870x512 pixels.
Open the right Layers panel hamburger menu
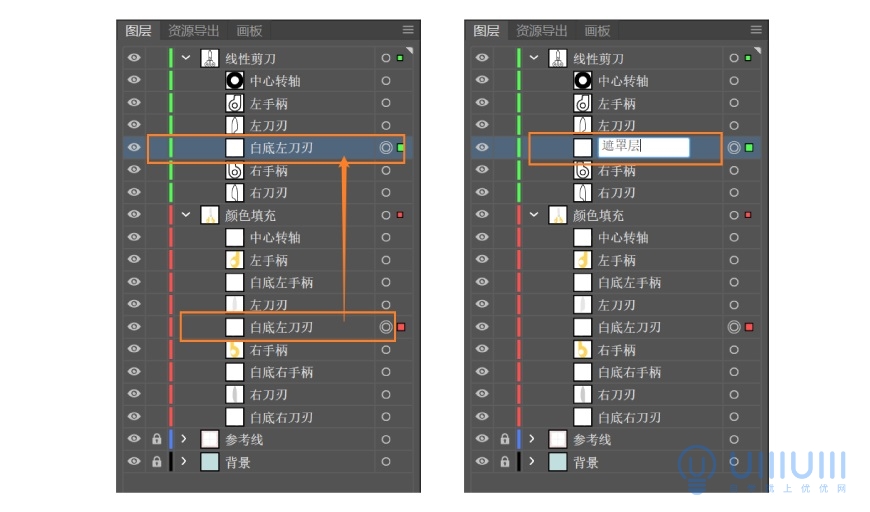756,30
